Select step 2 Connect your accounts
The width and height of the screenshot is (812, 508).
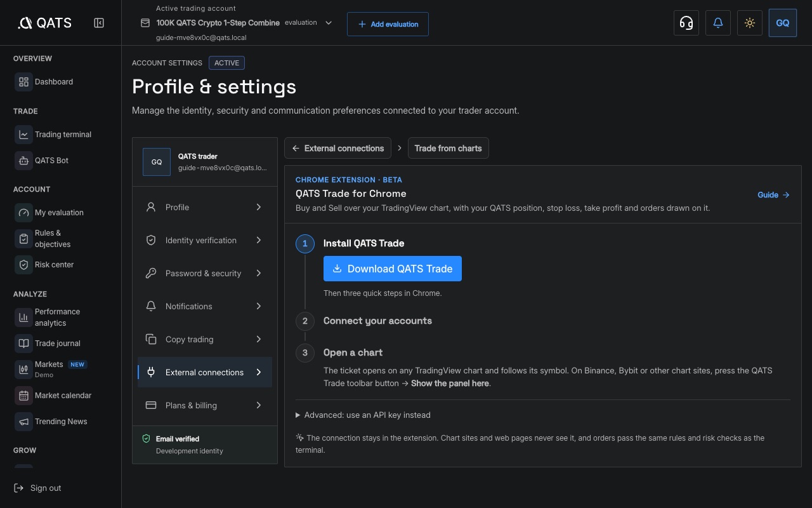click(377, 321)
